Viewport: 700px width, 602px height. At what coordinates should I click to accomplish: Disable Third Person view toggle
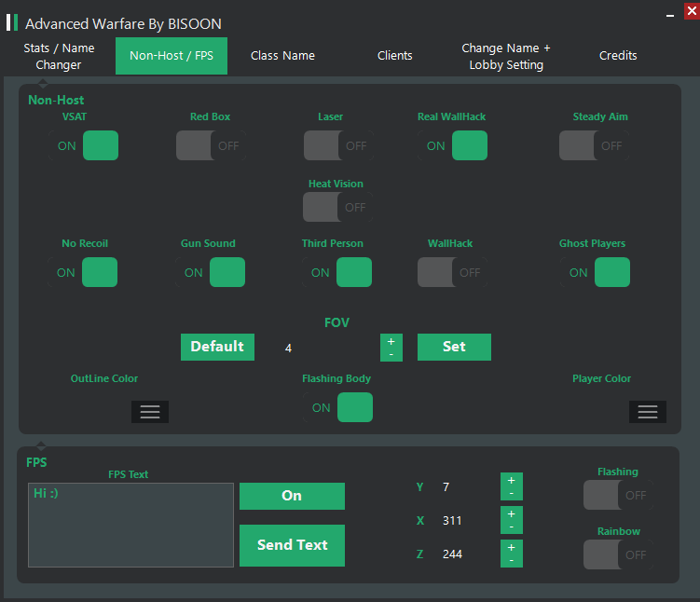click(x=337, y=272)
